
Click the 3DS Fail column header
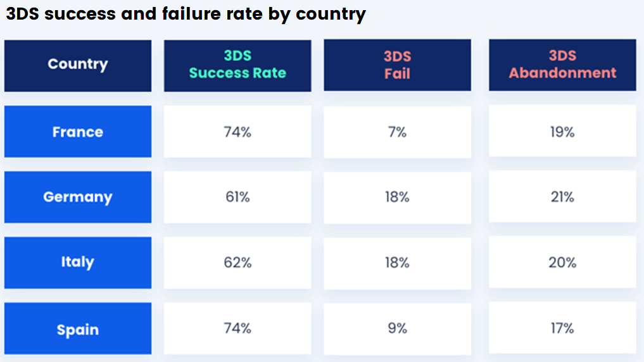tap(397, 65)
